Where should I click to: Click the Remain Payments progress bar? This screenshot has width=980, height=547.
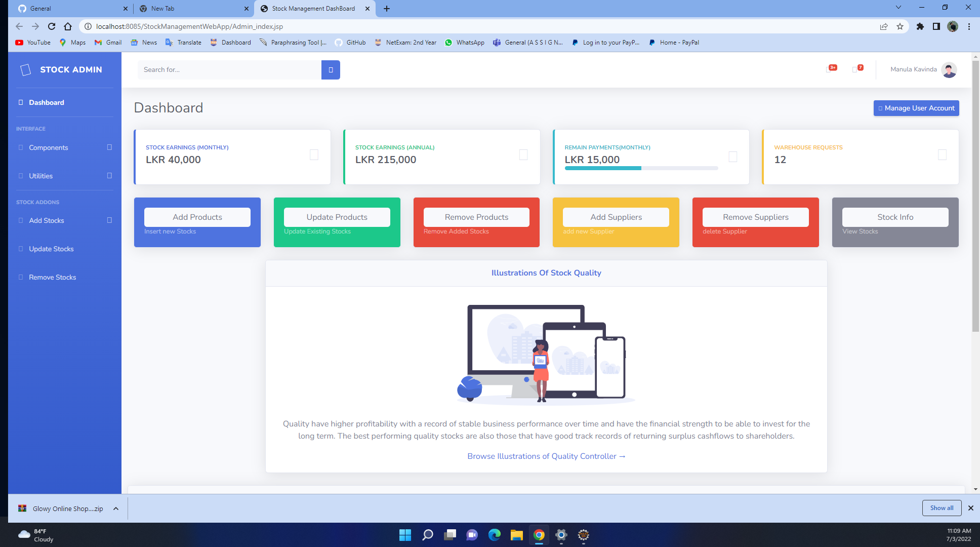[641, 168]
